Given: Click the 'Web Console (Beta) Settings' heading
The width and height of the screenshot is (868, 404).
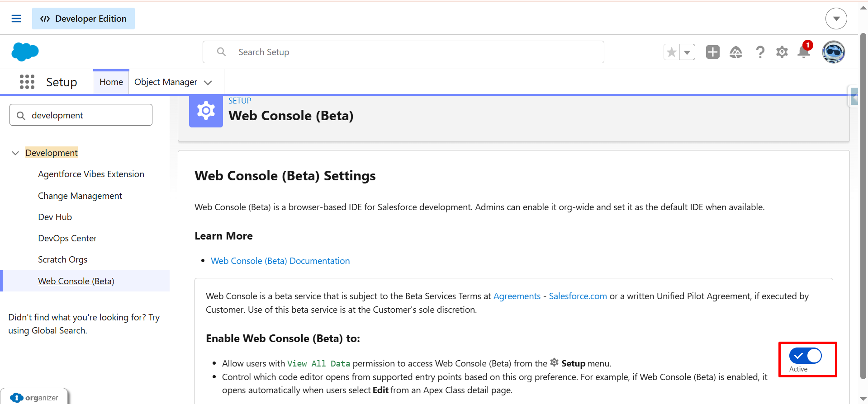Looking at the screenshot, I should 285,176.
